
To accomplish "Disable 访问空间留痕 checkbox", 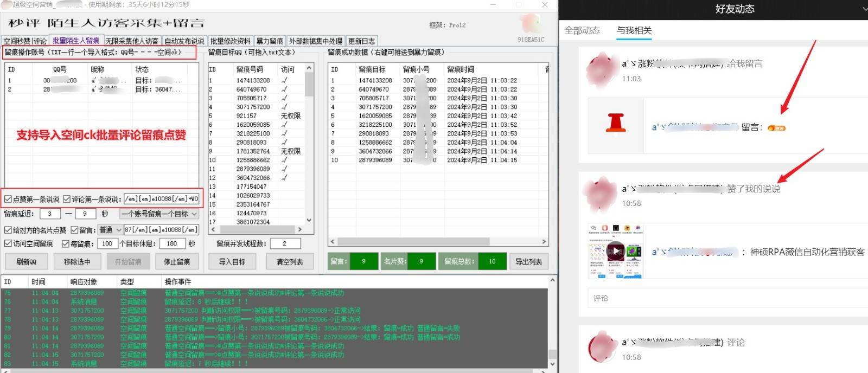I will 8,244.
